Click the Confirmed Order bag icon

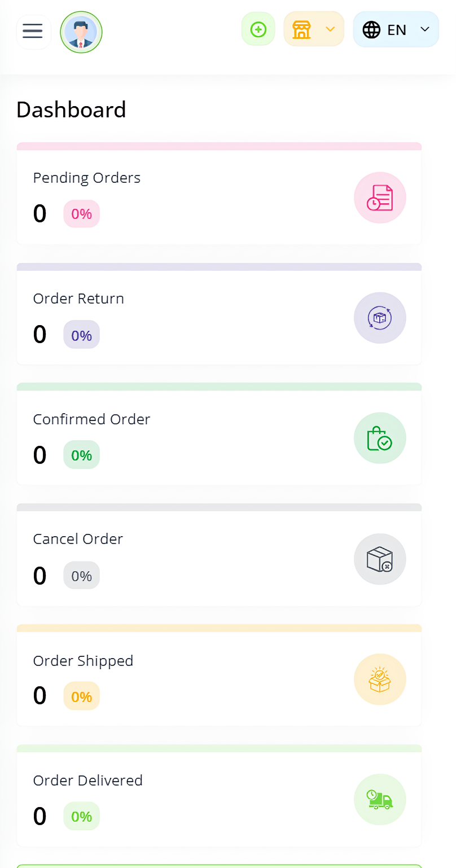point(380,438)
